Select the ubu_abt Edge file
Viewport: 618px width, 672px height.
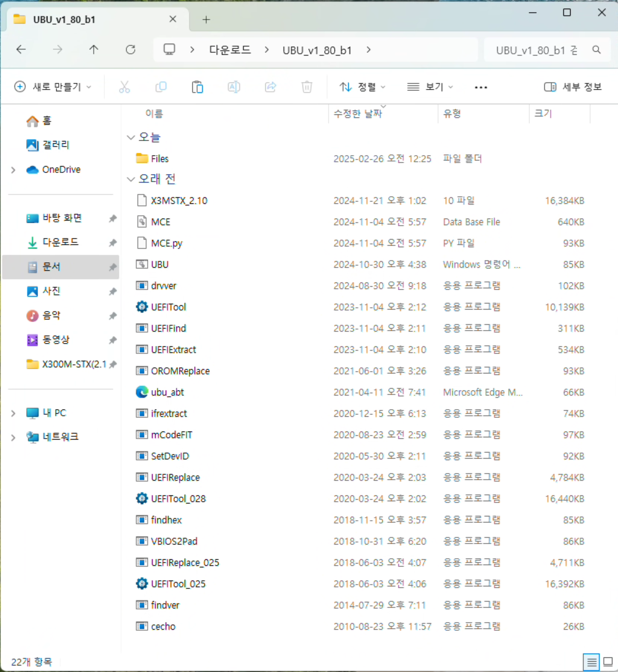(x=167, y=392)
